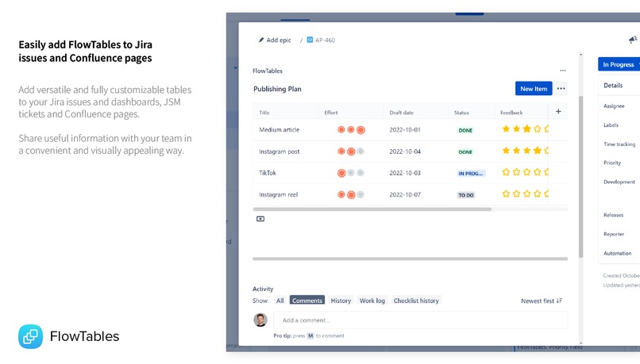Open TikTok's IN PROG... status dropdown
The height and width of the screenshot is (364, 640).
(x=471, y=174)
